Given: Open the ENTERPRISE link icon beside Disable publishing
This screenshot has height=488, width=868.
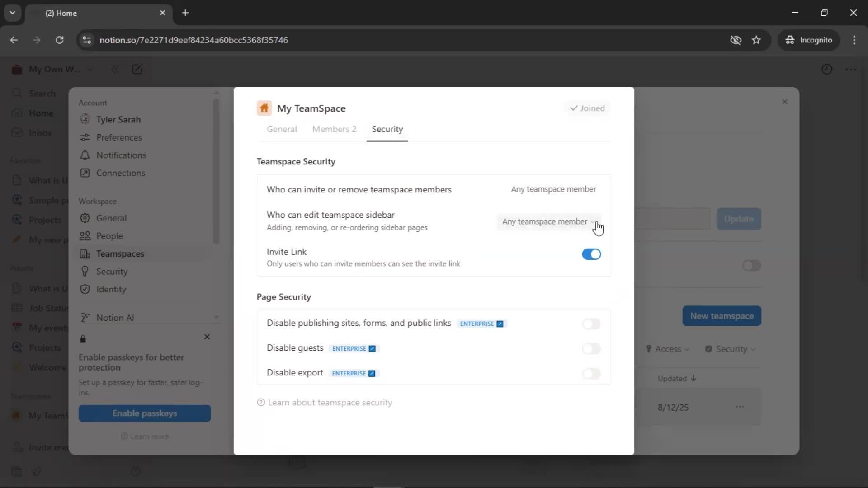Looking at the screenshot, I should click(500, 324).
